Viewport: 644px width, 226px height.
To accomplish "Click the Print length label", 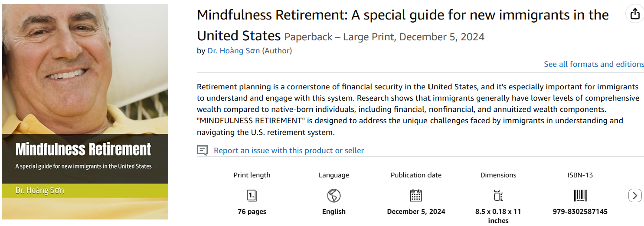I will tap(252, 175).
